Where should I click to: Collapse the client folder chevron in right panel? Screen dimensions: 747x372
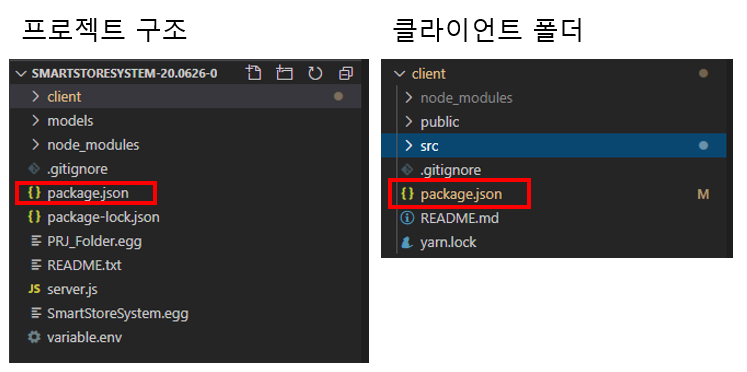coord(399,74)
